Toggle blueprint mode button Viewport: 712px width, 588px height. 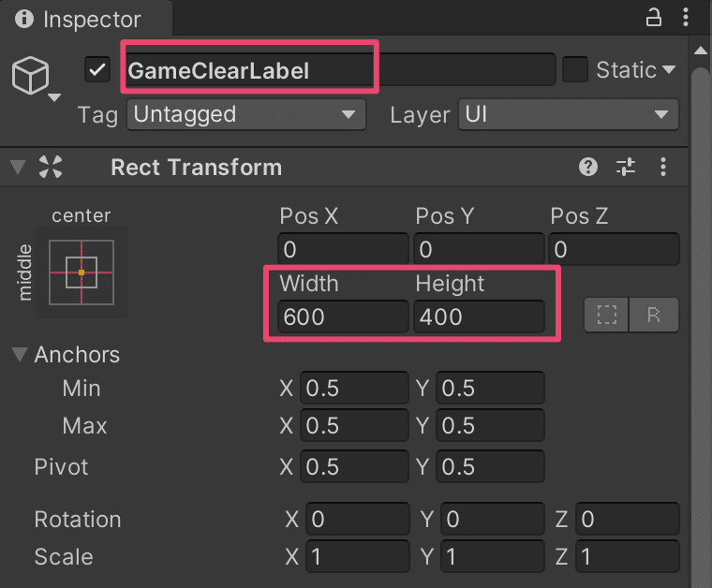pos(607,316)
